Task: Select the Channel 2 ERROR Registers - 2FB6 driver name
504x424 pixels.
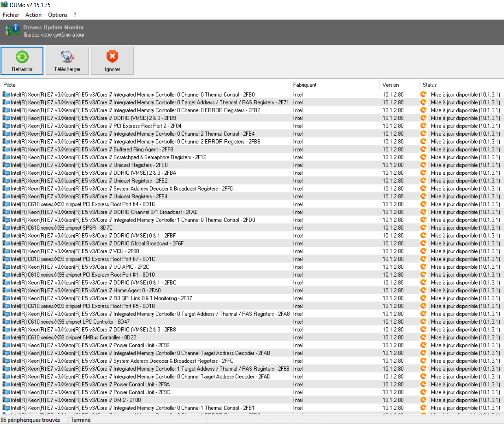Action: tap(136, 142)
